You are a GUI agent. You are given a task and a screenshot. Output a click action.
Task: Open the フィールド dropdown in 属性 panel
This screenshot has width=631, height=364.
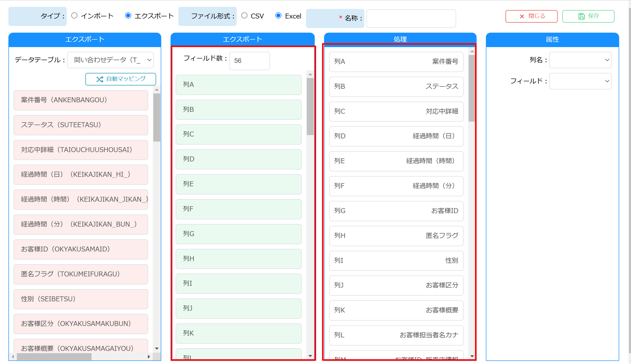click(580, 81)
